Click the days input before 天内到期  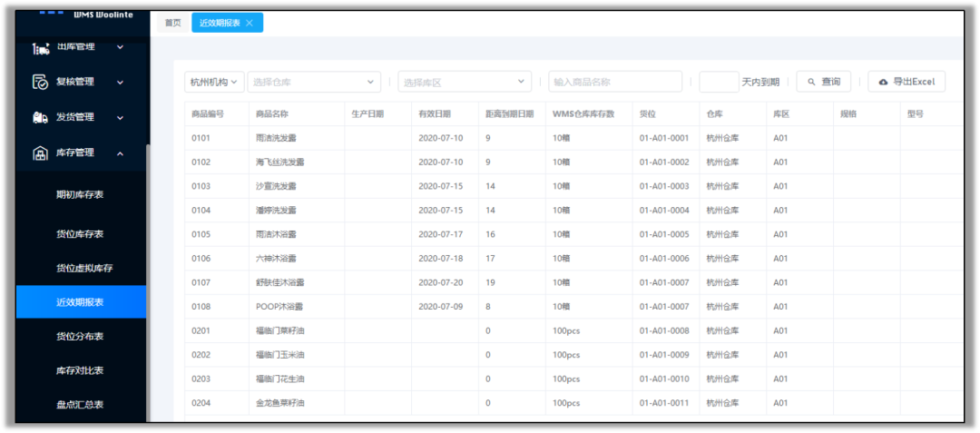click(x=718, y=82)
